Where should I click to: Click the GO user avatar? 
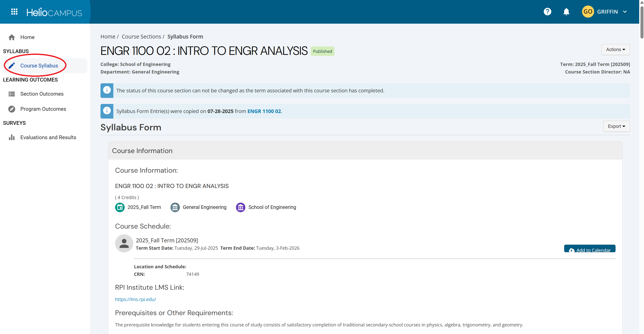pos(588,12)
